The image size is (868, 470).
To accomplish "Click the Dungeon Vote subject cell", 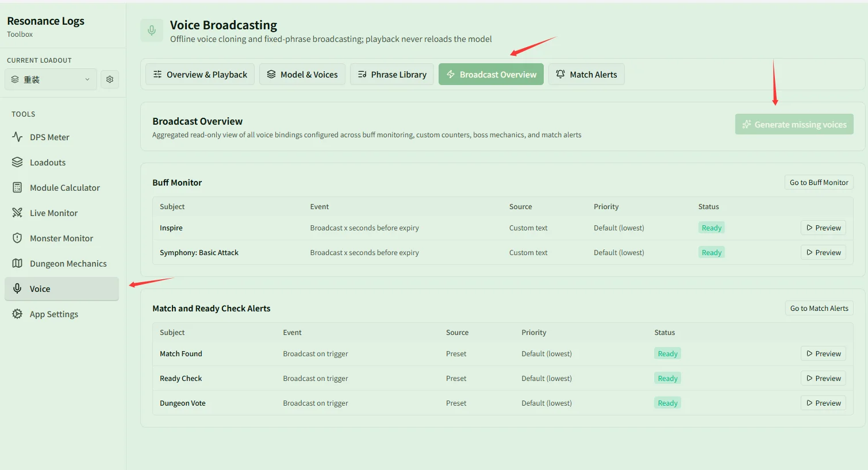I will (x=182, y=403).
